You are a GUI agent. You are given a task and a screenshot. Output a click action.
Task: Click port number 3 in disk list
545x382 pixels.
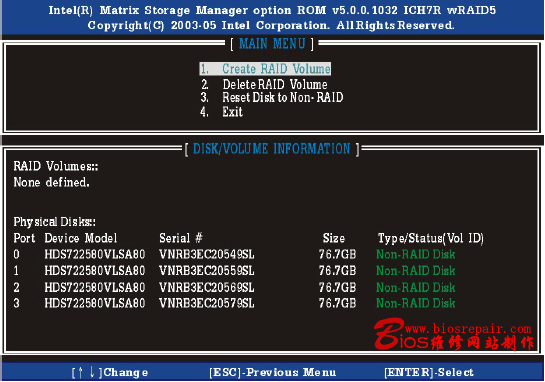coord(16,303)
